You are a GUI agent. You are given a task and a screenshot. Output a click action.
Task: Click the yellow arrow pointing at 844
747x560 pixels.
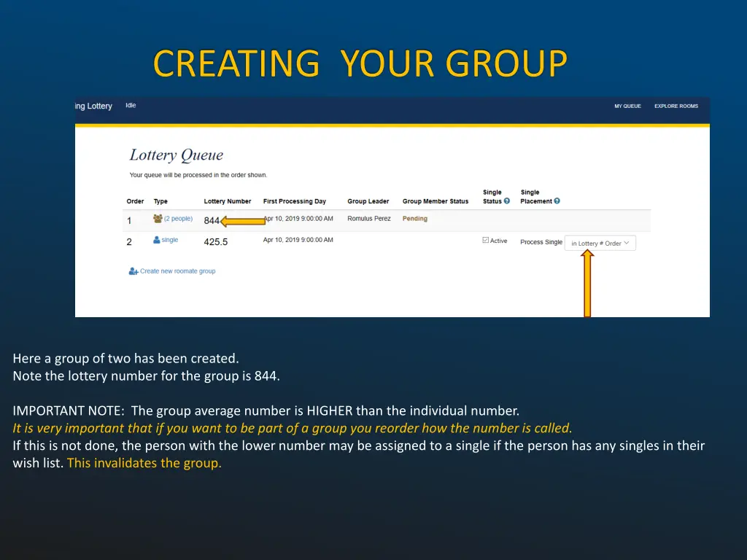[x=243, y=221]
